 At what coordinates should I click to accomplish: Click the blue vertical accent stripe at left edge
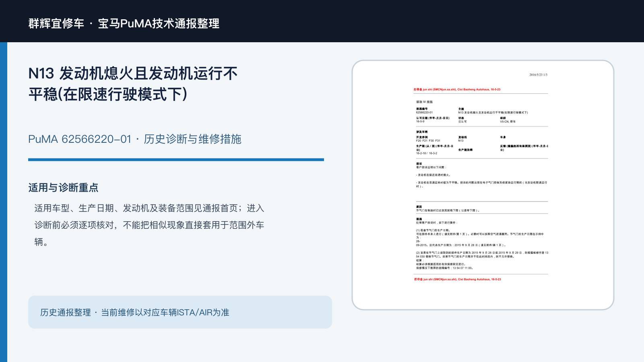coord(4,202)
